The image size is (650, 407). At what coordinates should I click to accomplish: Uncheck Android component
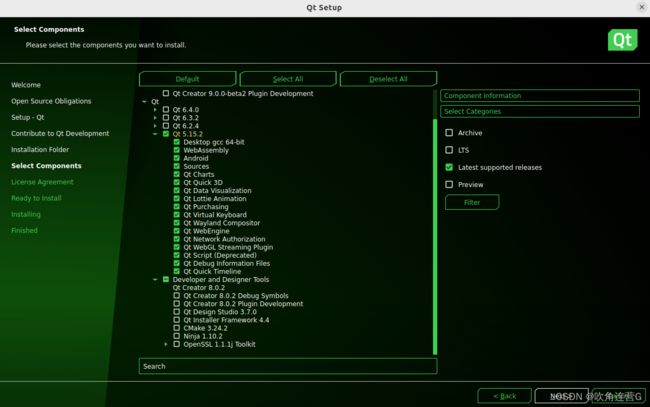177,158
